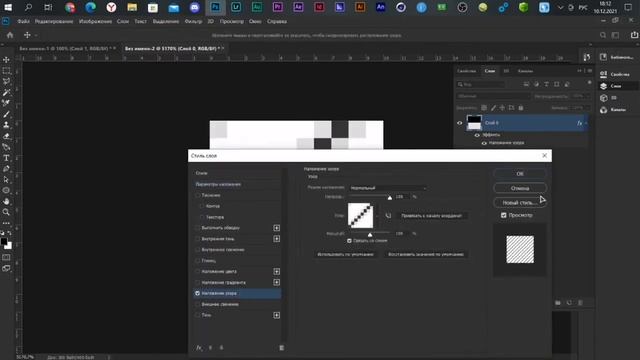This screenshot has height=360, width=640.
Task: Select the Hand tool
Action: pos(6,201)
